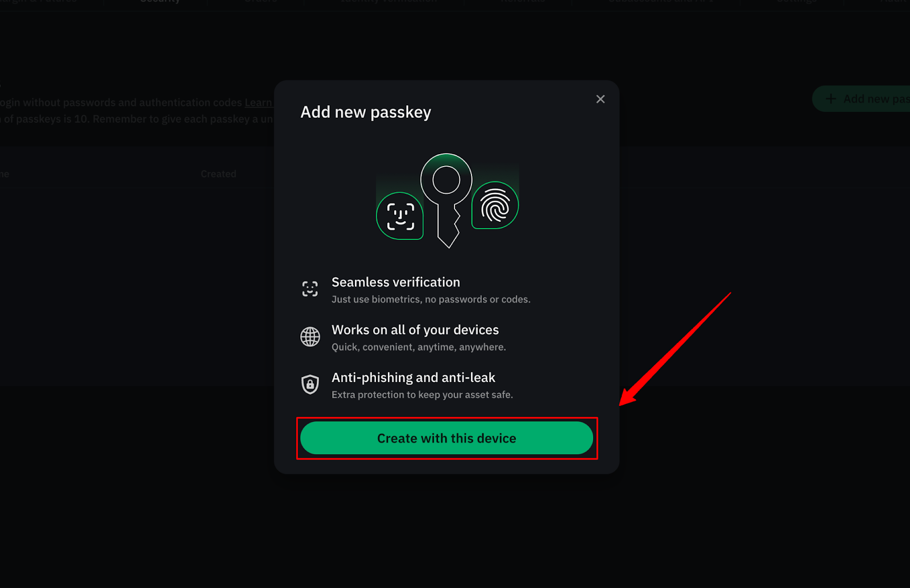Click the large face ID illustration badge
The width and height of the screenshot is (910, 588).
400,216
